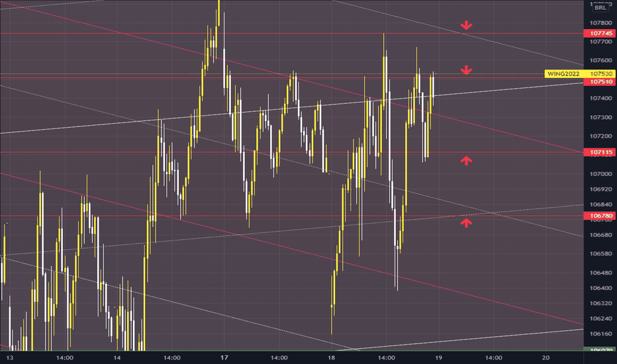Click the 106680 price axis value
This screenshot has width=617, height=364.
tap(600, 235)
